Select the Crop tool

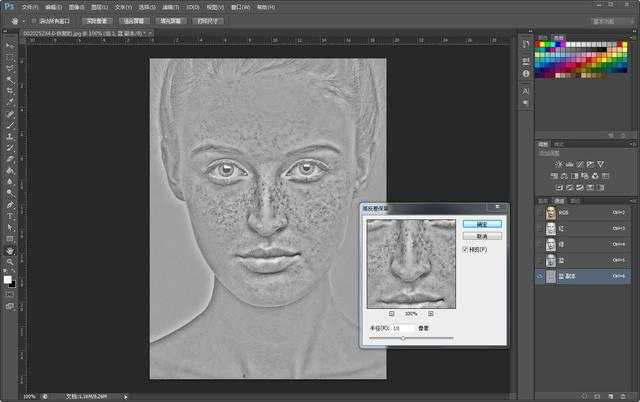pos(10,90)
